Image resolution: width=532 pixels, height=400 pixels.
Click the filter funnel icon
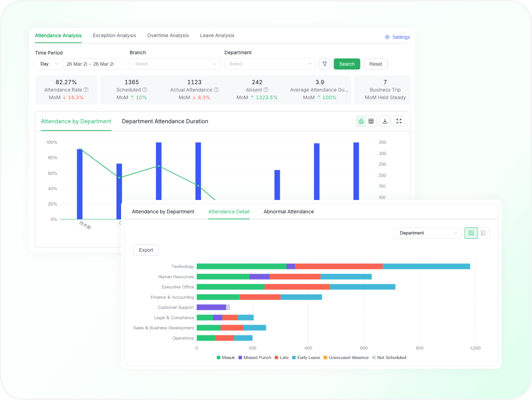point(325,64)
